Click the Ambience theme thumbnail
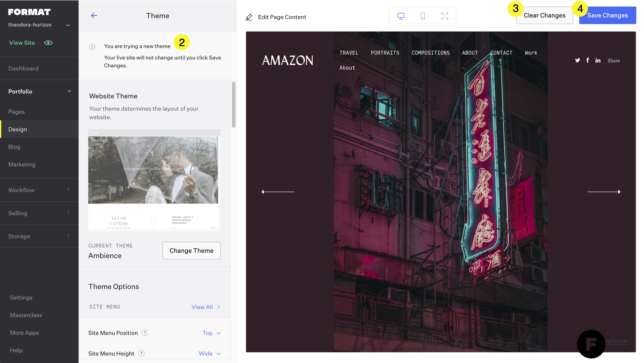Viewport: 644px width, 363px height. [x=154, y=180]
